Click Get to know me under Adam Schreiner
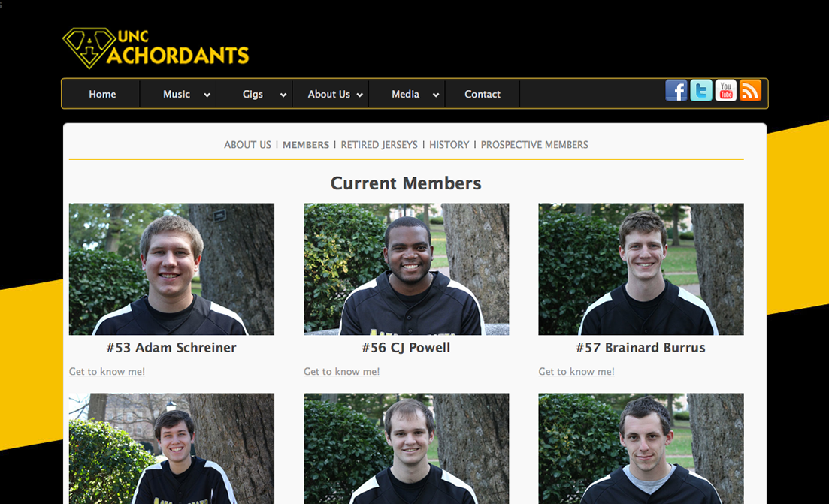 pyautogui.click(x=107, y=371)
